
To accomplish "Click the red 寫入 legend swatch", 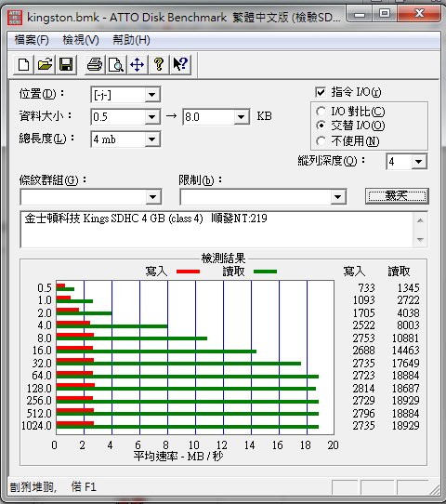I will pyautogui.click(x=189, y=272).
